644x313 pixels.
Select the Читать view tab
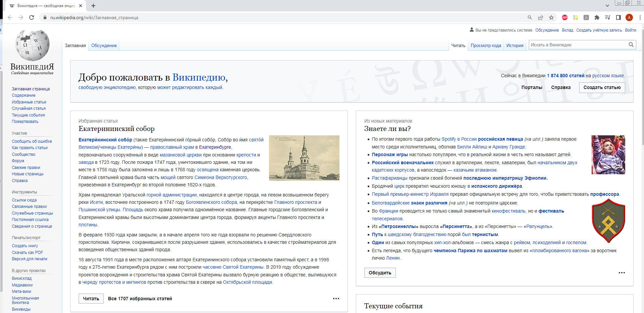coord(458,45)
